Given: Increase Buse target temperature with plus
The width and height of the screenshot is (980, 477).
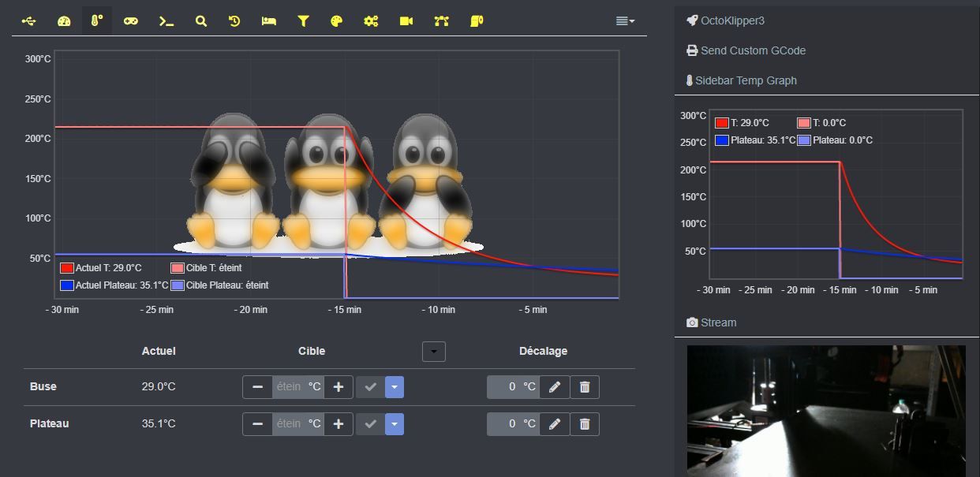Looking at the screenshot, I should tap(339, 387).
